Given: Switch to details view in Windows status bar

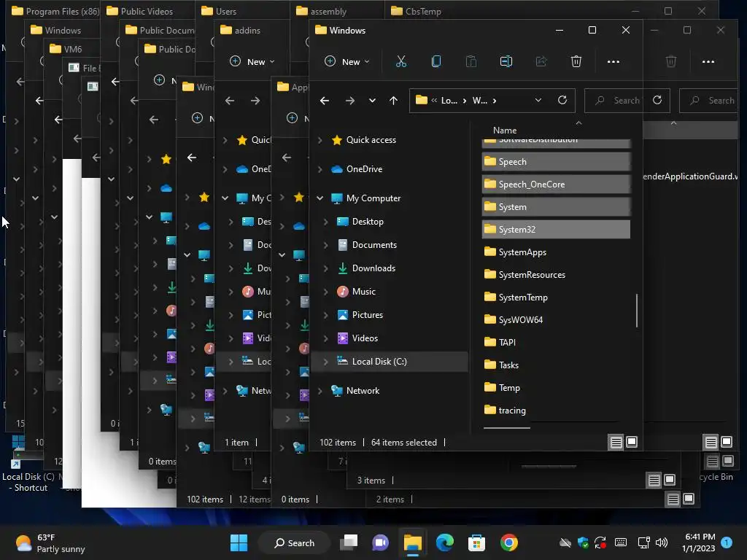Looking at the screenshot, I should pyautogui.click(x=616, y=443).
